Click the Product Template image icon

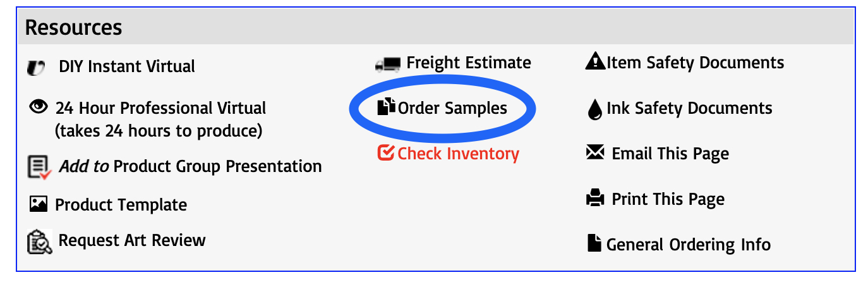coord(39,204)
